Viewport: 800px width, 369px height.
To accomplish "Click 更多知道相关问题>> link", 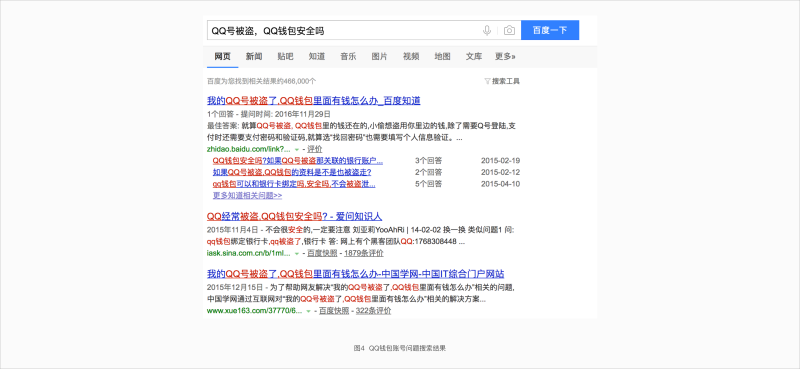I will pos(247,195).
